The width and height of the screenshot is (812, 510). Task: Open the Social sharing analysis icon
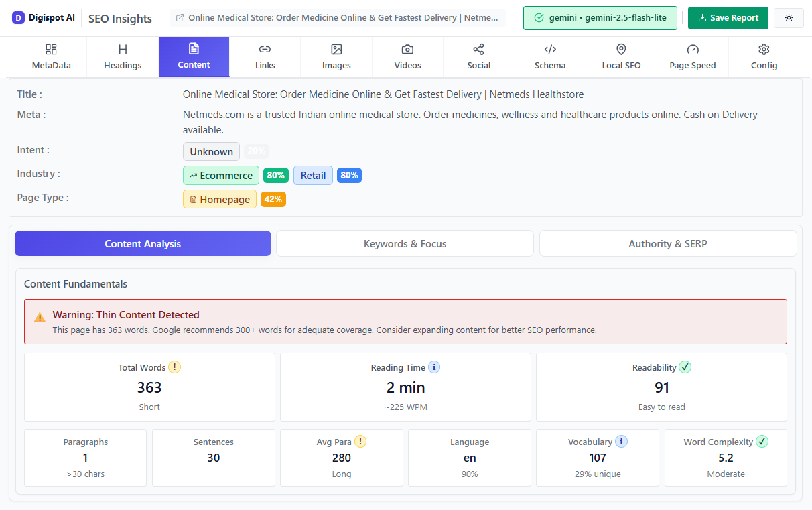pos(478,49)
